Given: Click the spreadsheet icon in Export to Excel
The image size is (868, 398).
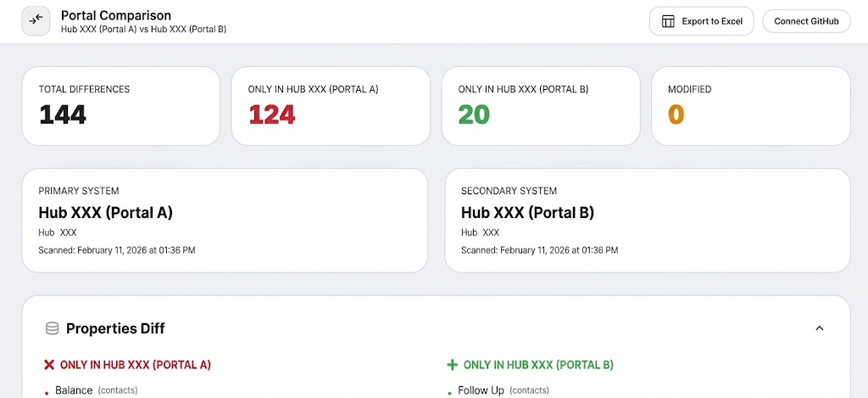Looking at the screenshot, I should [x=668, y=21].
